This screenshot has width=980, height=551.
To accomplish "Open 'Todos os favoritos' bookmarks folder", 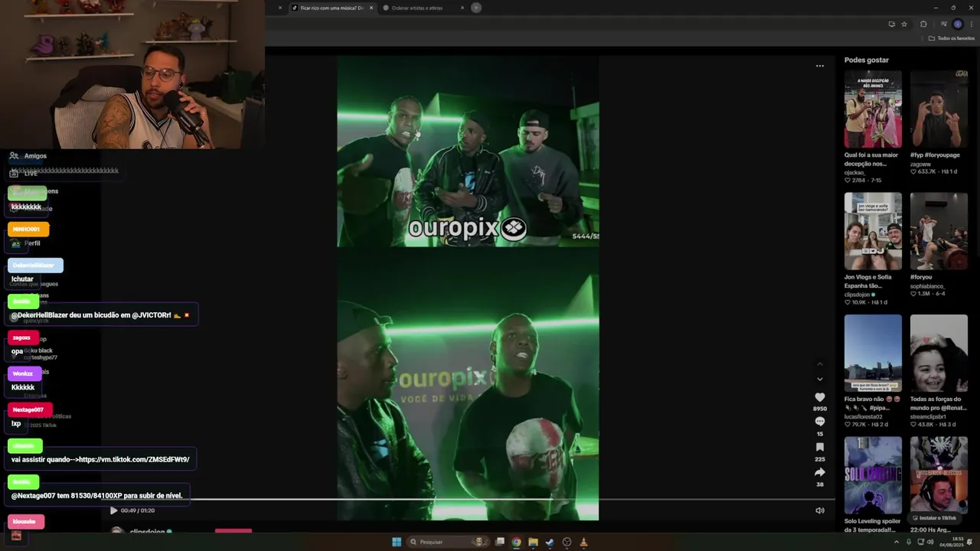I will point(952,38).
